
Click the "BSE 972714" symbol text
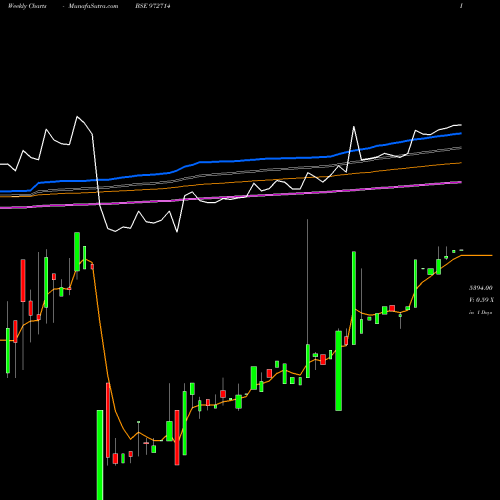click(153, 6)
